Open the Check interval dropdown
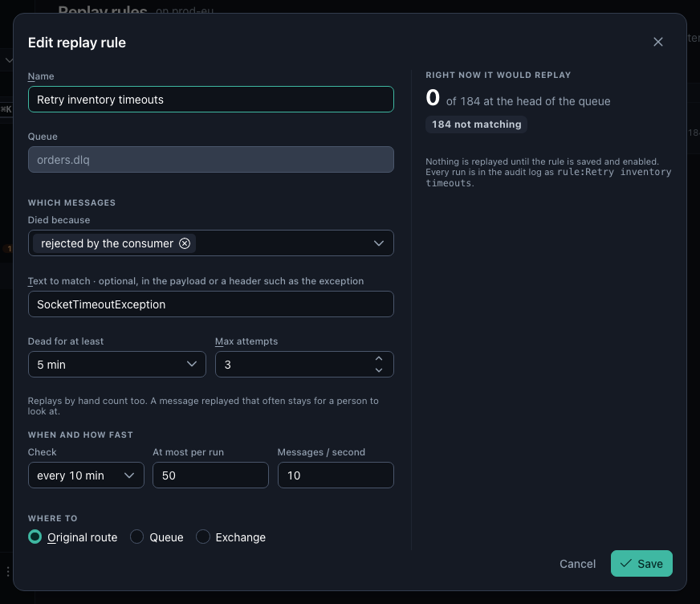700x604 pixels. [86, 475]
